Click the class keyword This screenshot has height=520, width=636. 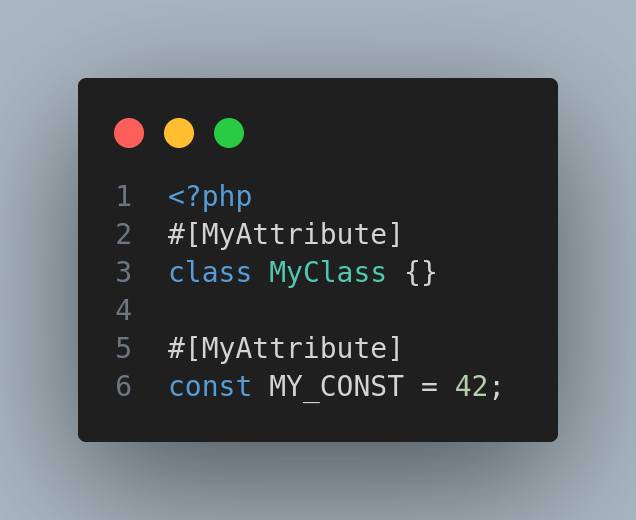click(x=210, y=273)
